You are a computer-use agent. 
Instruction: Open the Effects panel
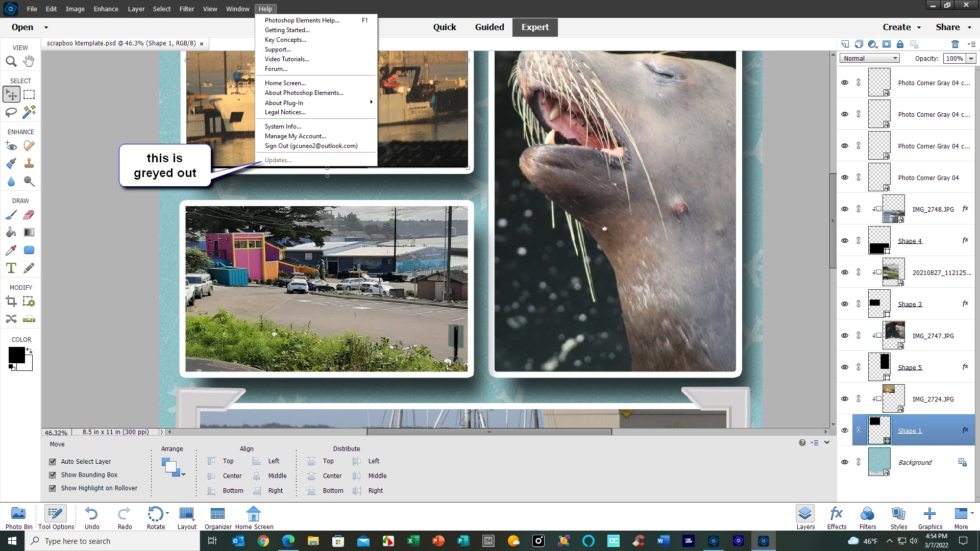click(837, 517)
